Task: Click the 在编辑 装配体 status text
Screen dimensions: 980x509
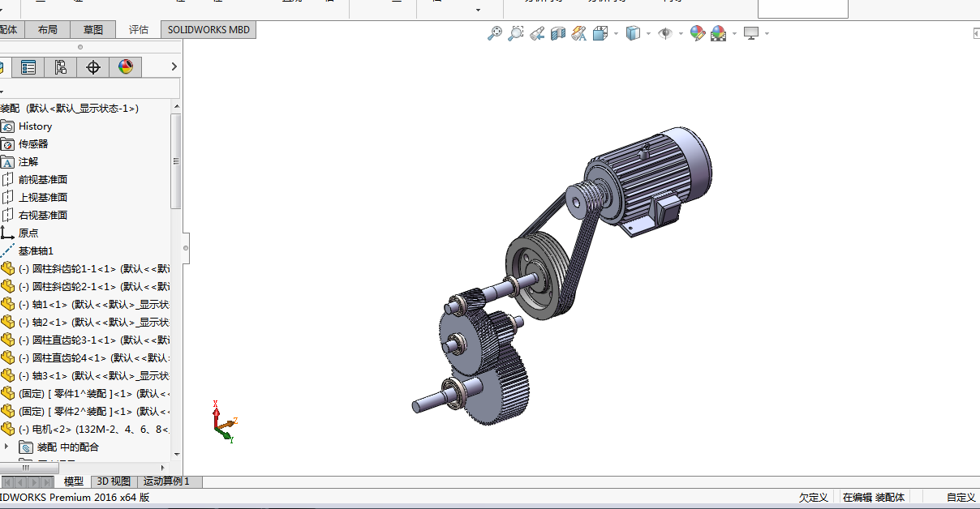Action: click(873, 498)
